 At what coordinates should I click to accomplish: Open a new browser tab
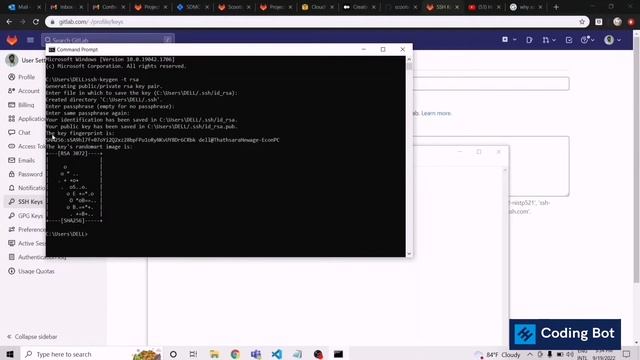pyautogui.click(x=556, y=7)
